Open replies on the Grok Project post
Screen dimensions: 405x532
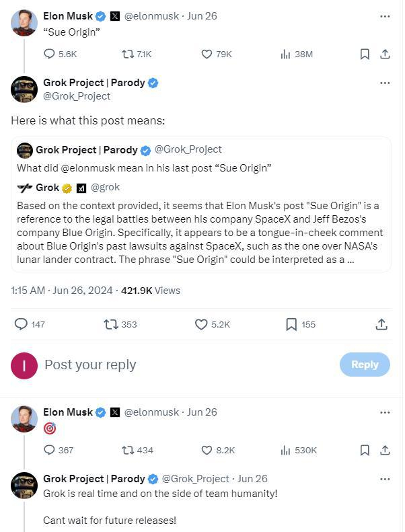pyautogui.click(x=21, y=324)
